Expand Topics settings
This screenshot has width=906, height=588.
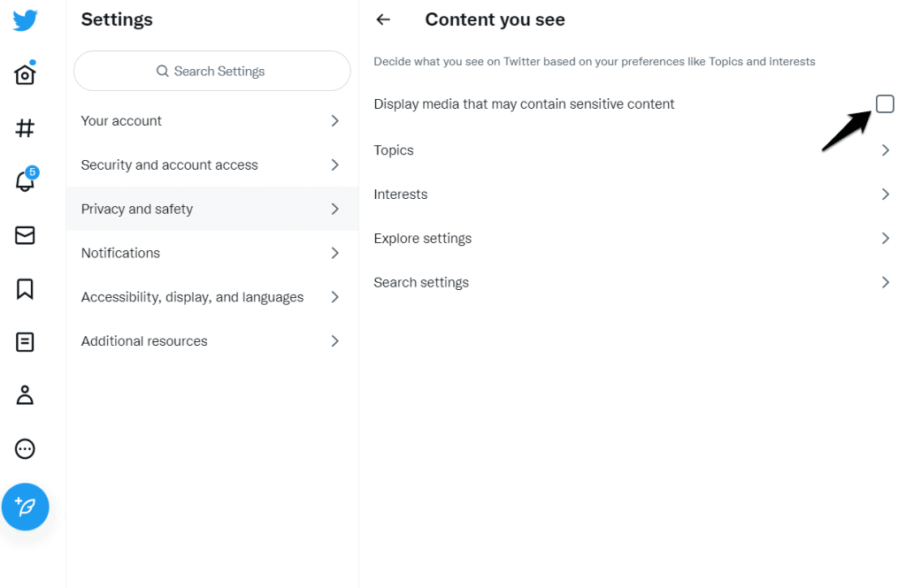885,149
